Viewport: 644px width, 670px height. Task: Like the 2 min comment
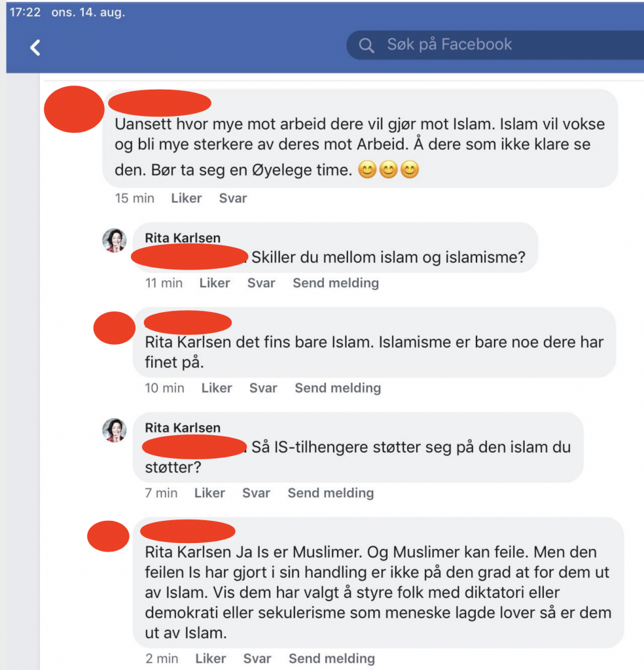coord(210,658)
